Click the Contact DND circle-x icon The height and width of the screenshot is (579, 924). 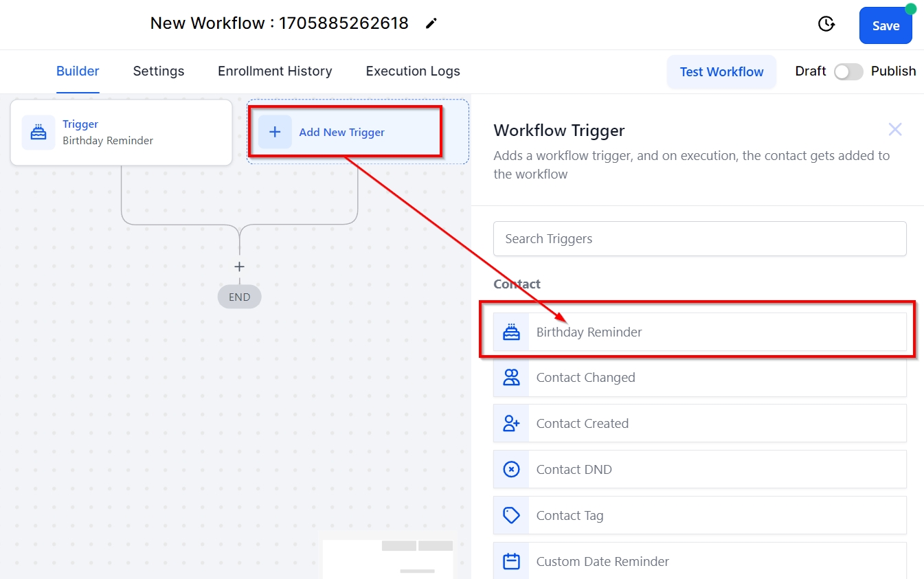[511, 469]
